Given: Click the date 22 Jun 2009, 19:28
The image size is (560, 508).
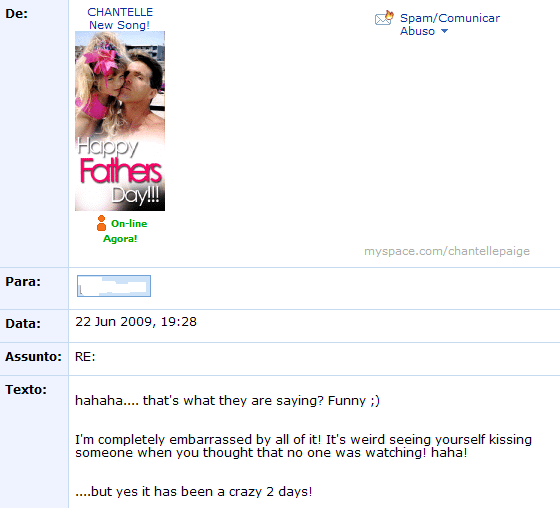Looking at the screenshot, I should (x=136, y=322).
